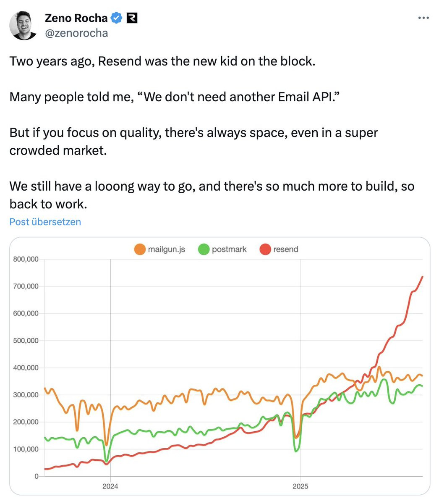Click the 2025 x-axis label

(x=300, y=486)
